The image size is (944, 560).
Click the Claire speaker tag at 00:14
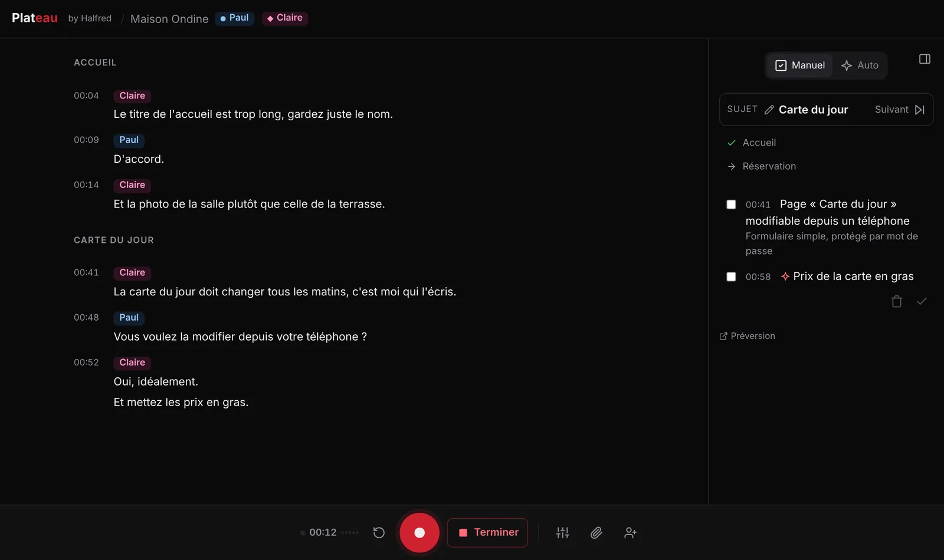click(132, 185)
